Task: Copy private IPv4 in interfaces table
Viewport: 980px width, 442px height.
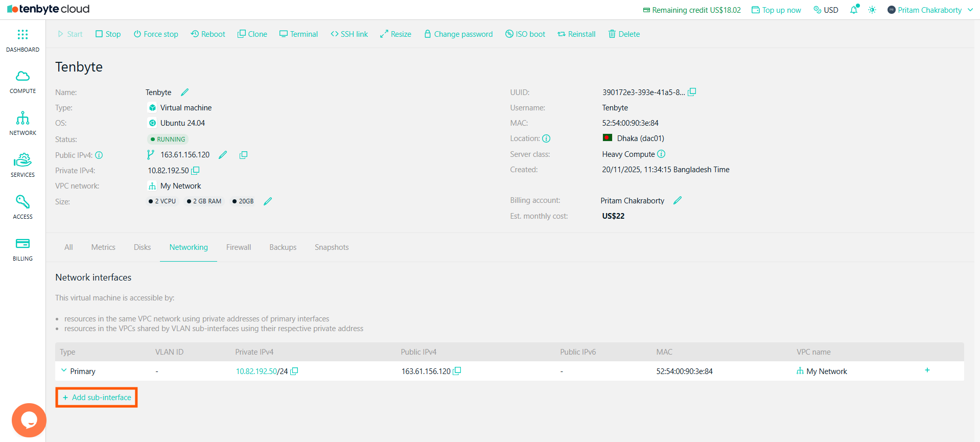Action: tap(294, 371)
